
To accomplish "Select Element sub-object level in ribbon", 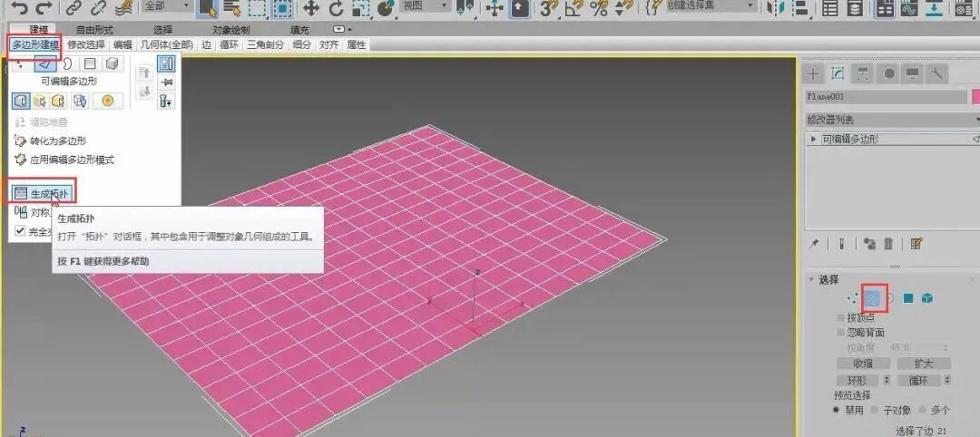I will pos(113,63).
